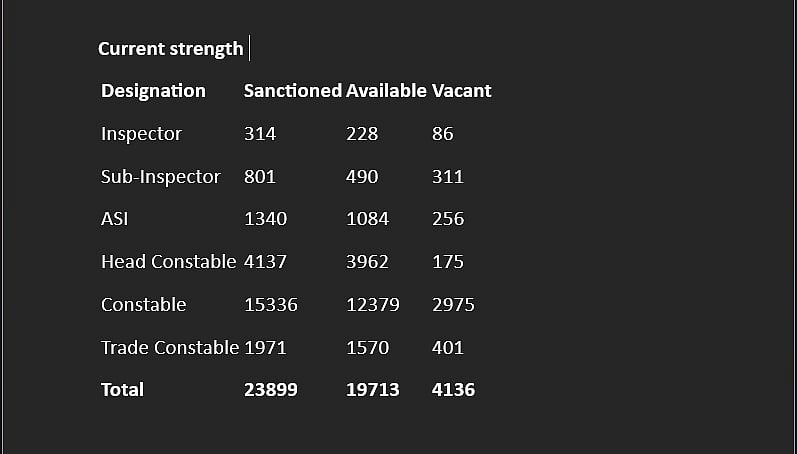Click the Inspector sanctioned value 314
Screen dimensions: 797x454
coord(259,134)
